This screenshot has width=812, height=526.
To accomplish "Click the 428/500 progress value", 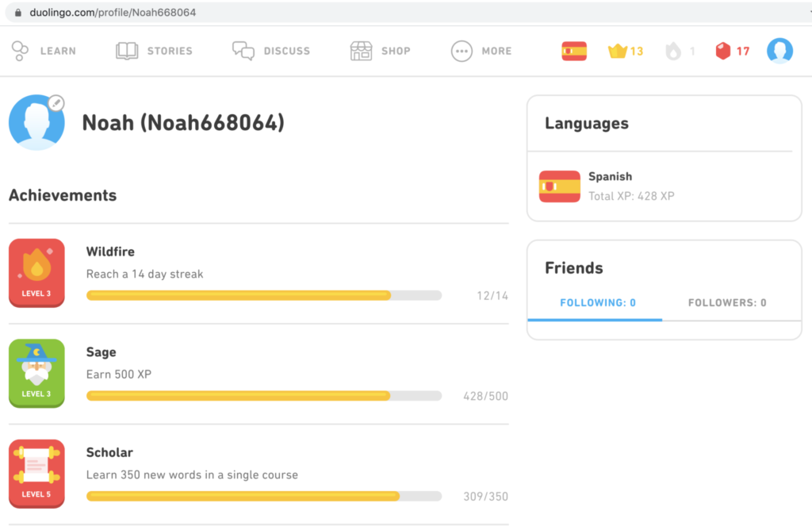I will [x=485, y=397].
